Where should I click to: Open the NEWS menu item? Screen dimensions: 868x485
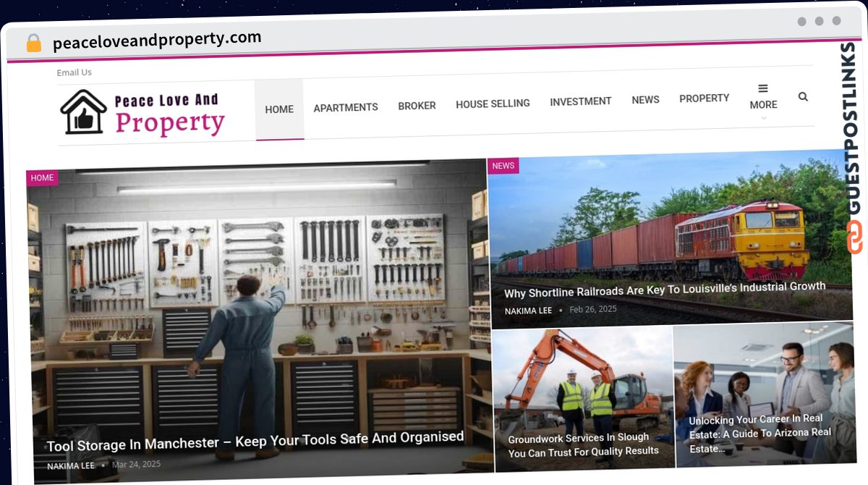[645, 100]
